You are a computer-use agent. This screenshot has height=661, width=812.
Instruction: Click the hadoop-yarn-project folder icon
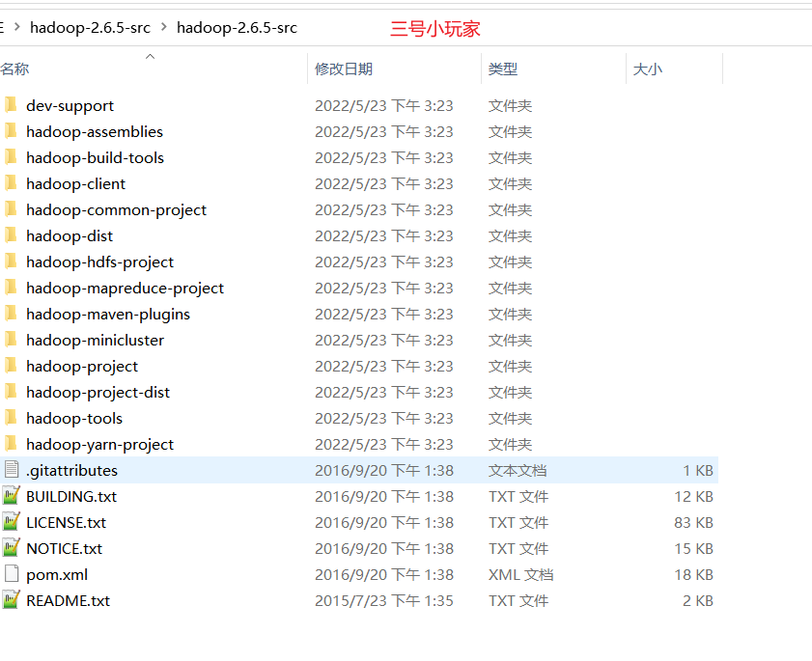(11, 444)
